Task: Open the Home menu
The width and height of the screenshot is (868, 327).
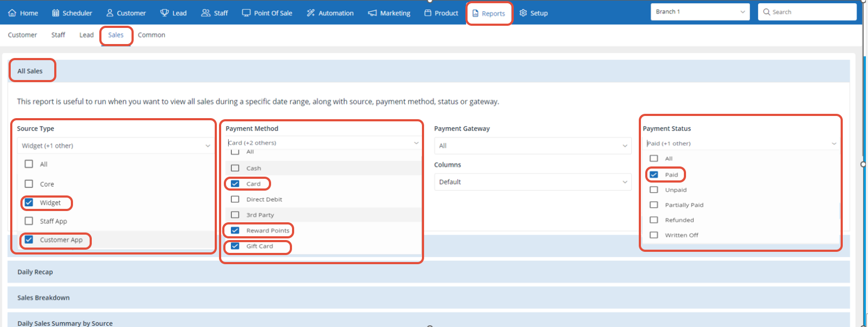Action: pos(23,13)
